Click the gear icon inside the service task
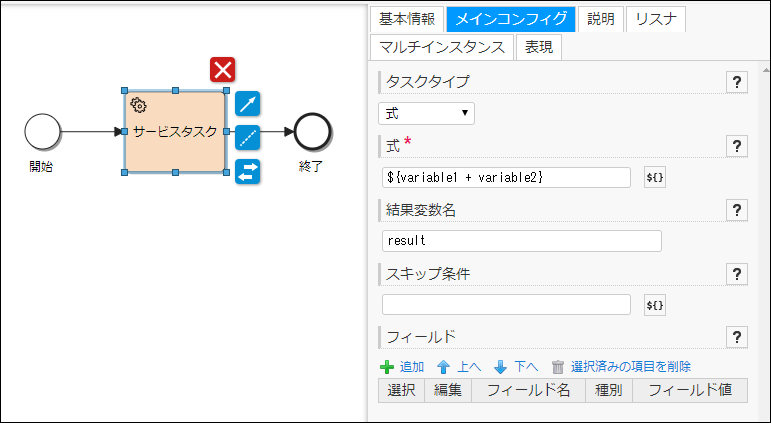 (138, 103)
